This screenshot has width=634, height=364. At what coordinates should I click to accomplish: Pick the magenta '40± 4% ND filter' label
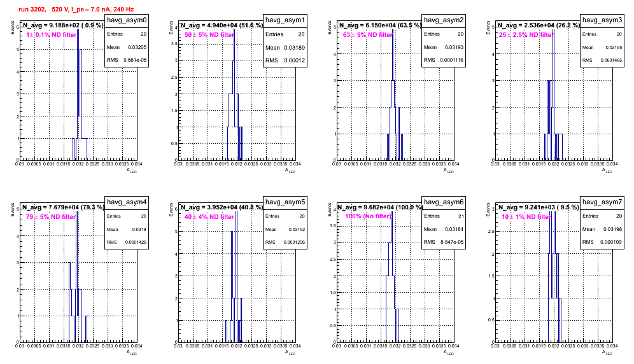(209, 217)
